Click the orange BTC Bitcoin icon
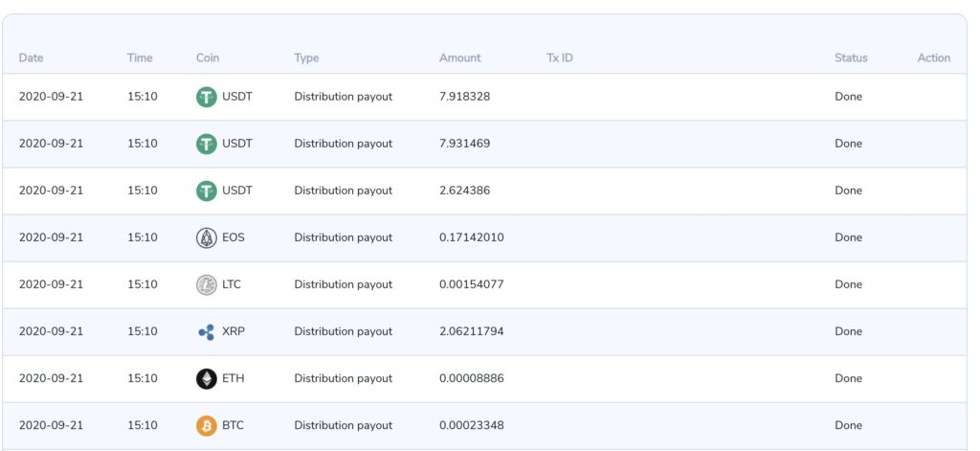Image resolution: width=980 pixels, height=451 pixels. point(206,425)
